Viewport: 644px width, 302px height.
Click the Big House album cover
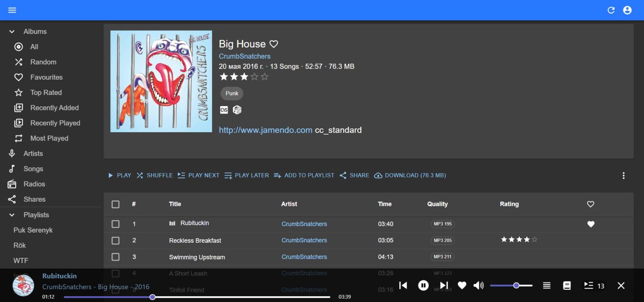pos(161,81)
